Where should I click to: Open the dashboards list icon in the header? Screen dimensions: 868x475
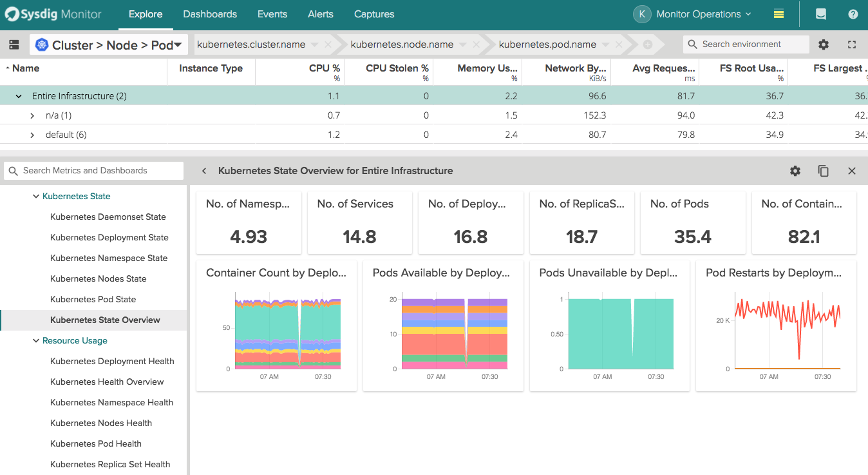tap(778, 14)
